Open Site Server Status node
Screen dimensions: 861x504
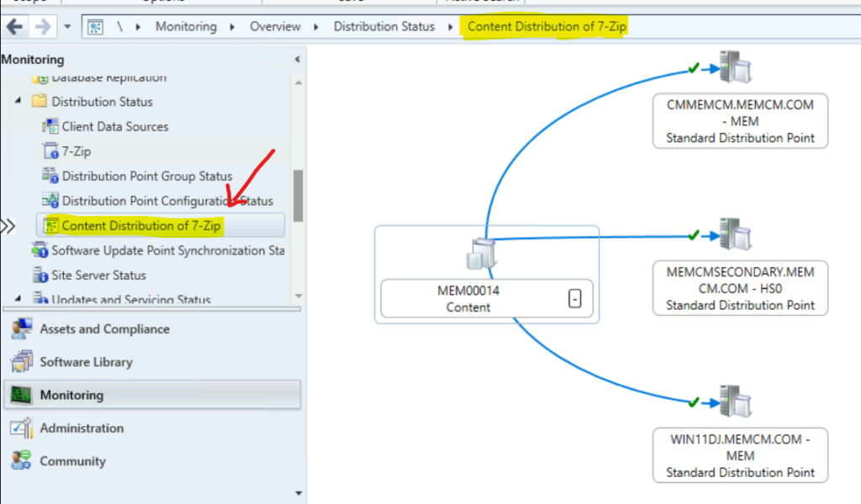[99, 275]
